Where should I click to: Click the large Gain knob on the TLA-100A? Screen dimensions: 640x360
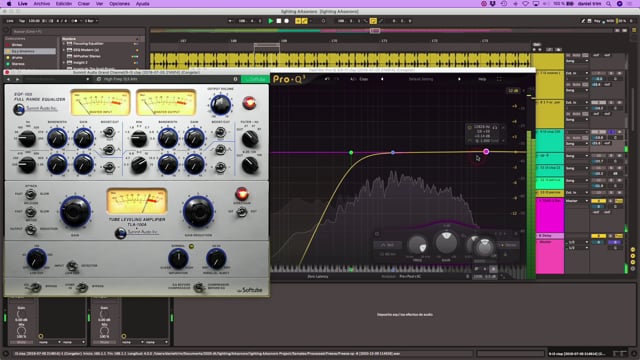[75, 211]
